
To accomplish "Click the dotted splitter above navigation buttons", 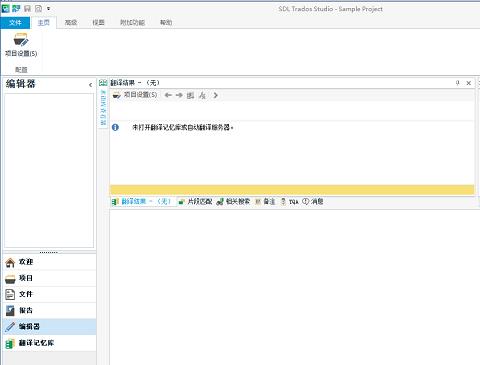I will coord(49,252).
